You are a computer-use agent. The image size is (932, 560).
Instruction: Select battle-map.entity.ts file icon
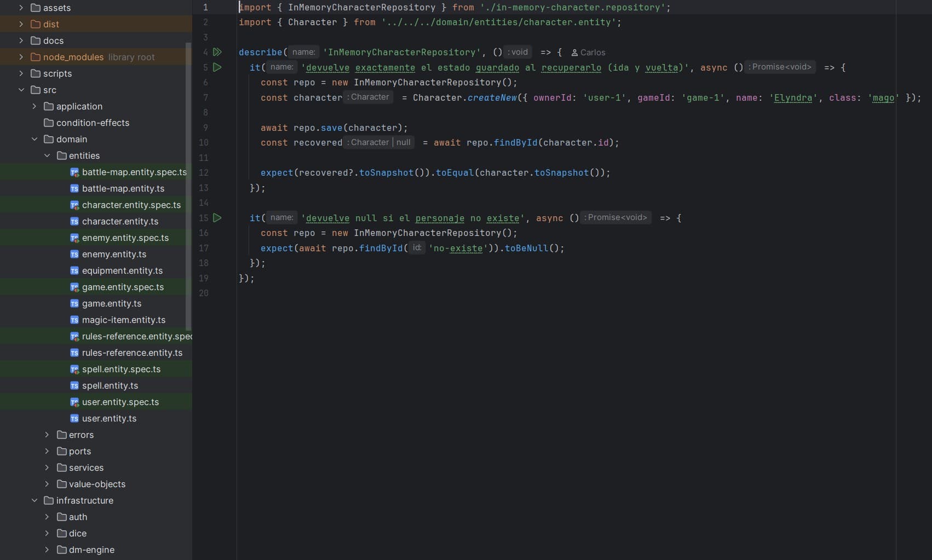click(x=74, y=189)
